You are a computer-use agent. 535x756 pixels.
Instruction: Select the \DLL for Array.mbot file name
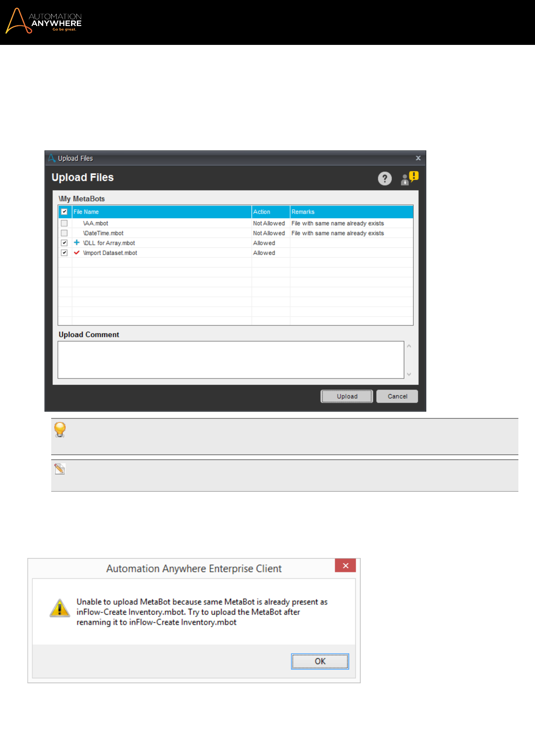click(109, 243)
